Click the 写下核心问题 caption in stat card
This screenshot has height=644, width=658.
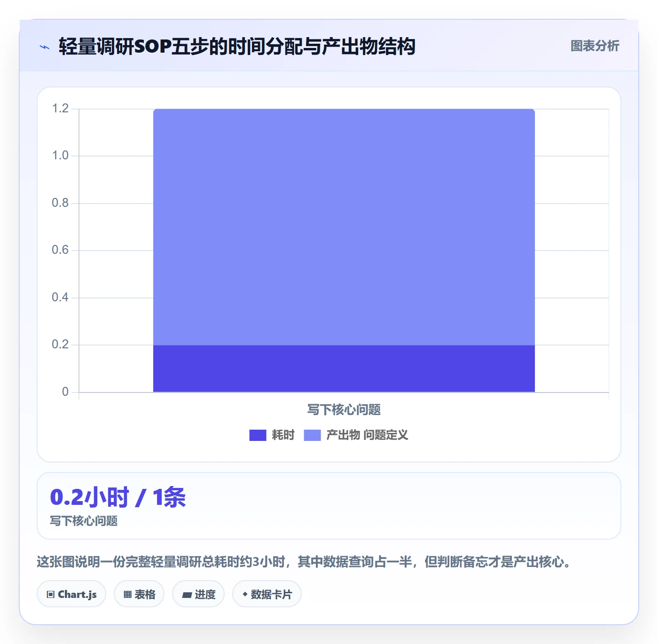click(x=84, y=521)
